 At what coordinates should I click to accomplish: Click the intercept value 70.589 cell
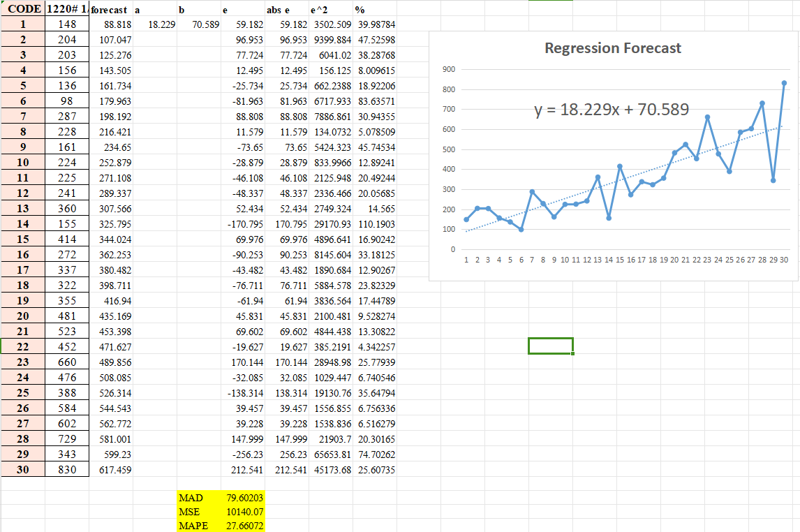click(x=208, y=24)
